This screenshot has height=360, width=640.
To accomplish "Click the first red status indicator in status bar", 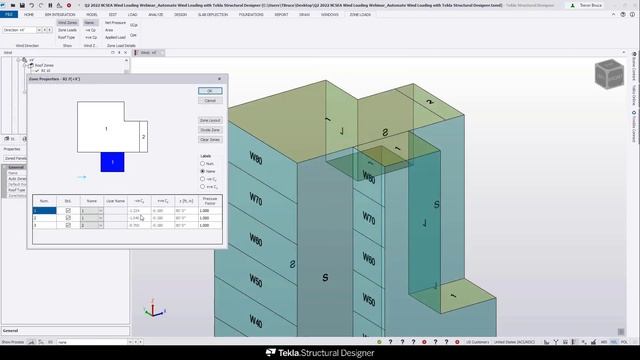I will pyautogui.click(x=424, y=342).
